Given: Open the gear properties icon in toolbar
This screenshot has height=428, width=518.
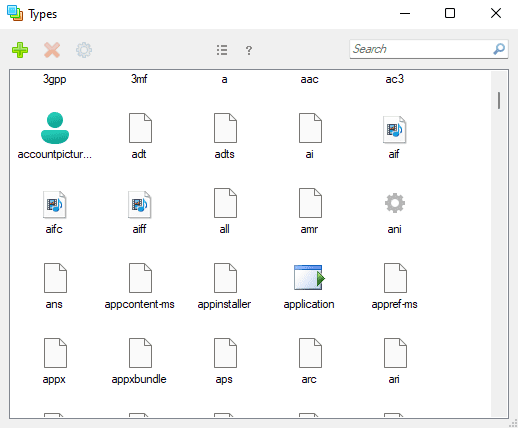Looking at the screenshot, I should tap(84, 50).
